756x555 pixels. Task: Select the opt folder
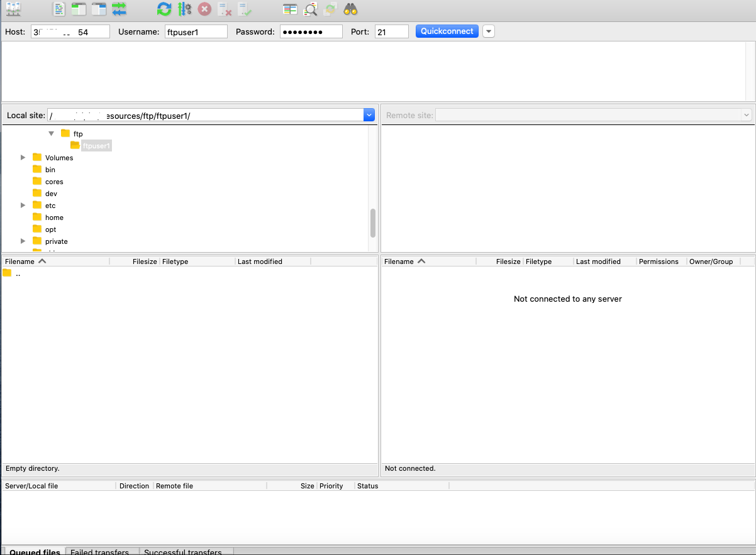[50, 229]
